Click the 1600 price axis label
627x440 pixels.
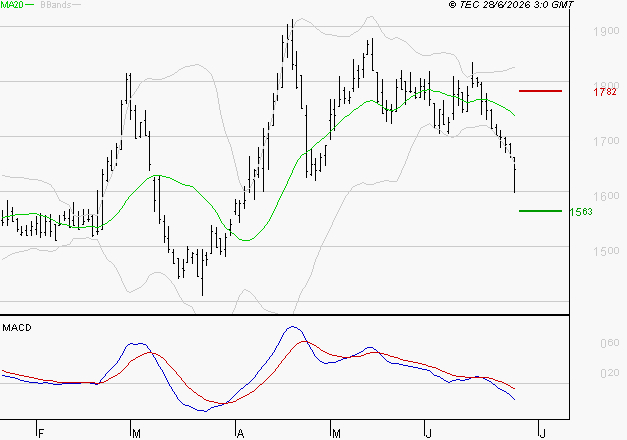click(606, 196)
